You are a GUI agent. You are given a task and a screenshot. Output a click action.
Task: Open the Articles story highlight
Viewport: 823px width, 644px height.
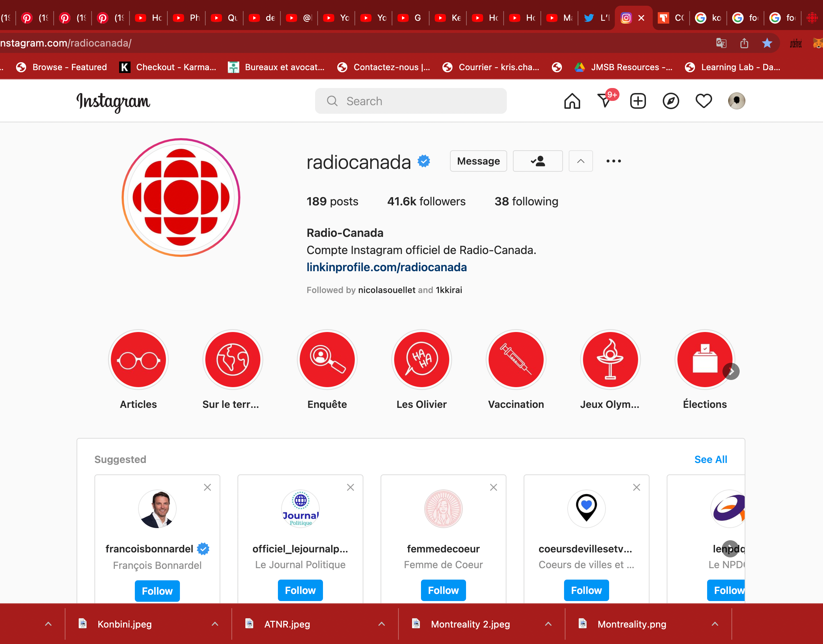138,360
